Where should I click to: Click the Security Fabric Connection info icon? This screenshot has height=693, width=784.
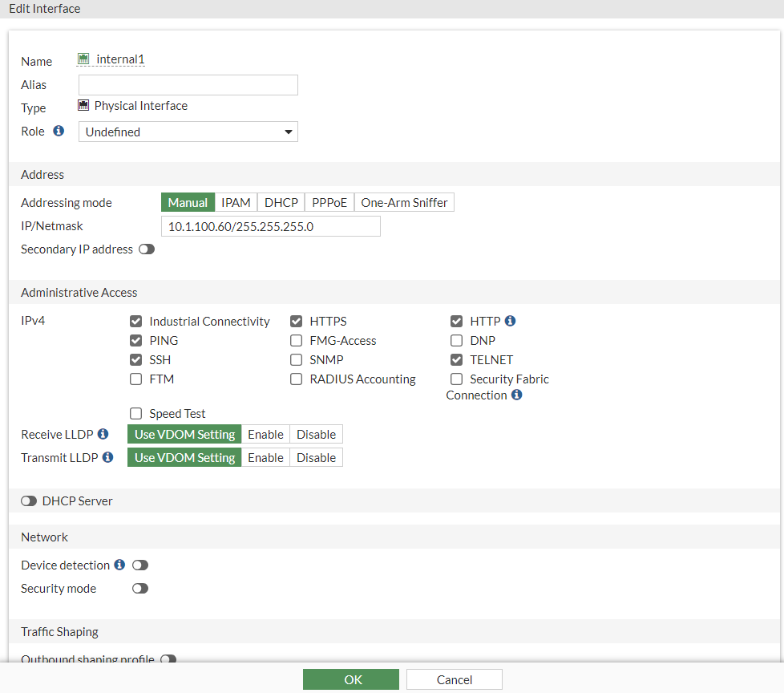(516, 395)
